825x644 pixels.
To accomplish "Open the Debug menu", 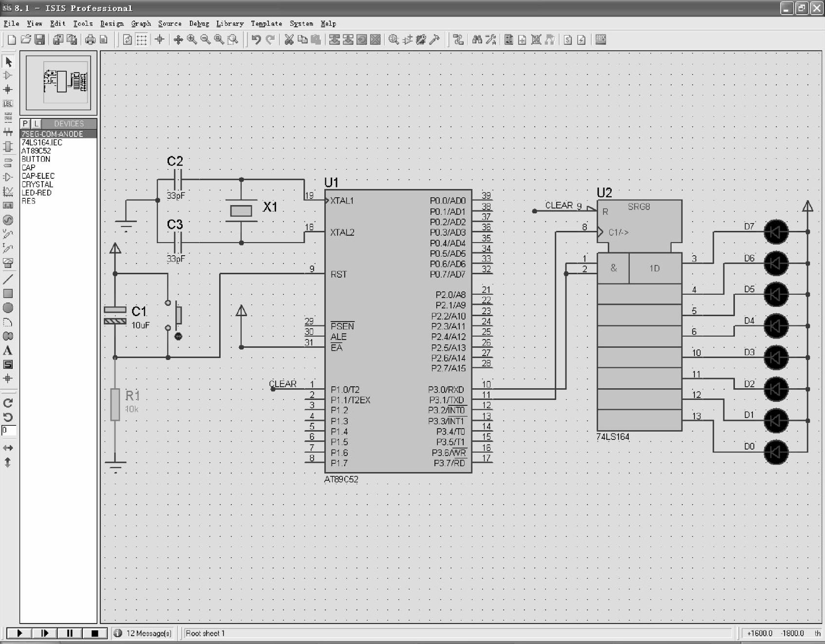I will (x=199, y=23).
